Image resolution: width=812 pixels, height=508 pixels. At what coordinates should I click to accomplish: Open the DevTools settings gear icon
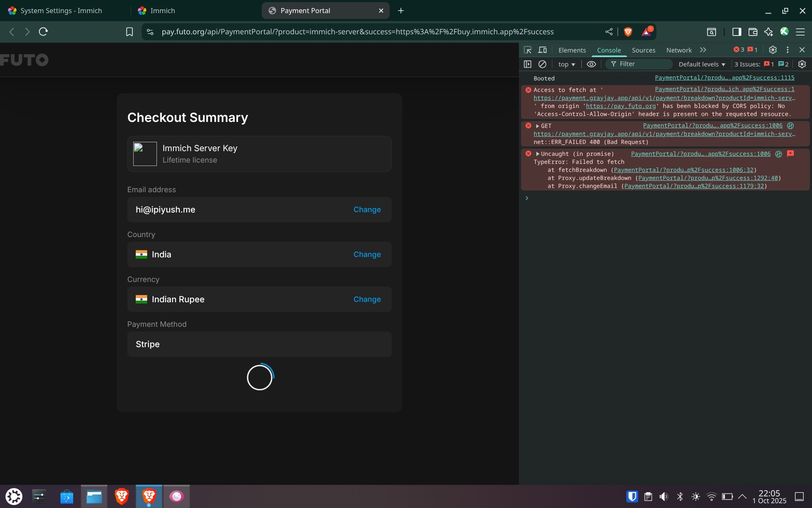coord(773,50)
